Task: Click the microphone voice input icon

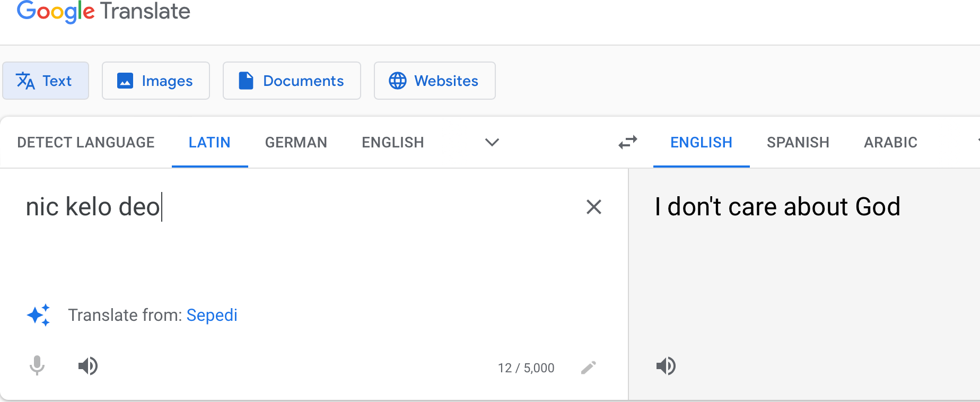Action: (x=37, y=366)
